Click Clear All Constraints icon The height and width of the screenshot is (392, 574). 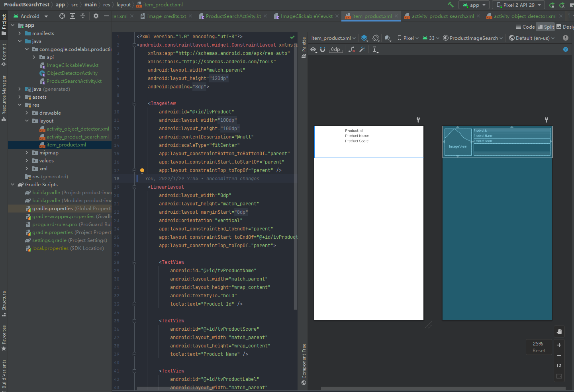coord(351,49)
